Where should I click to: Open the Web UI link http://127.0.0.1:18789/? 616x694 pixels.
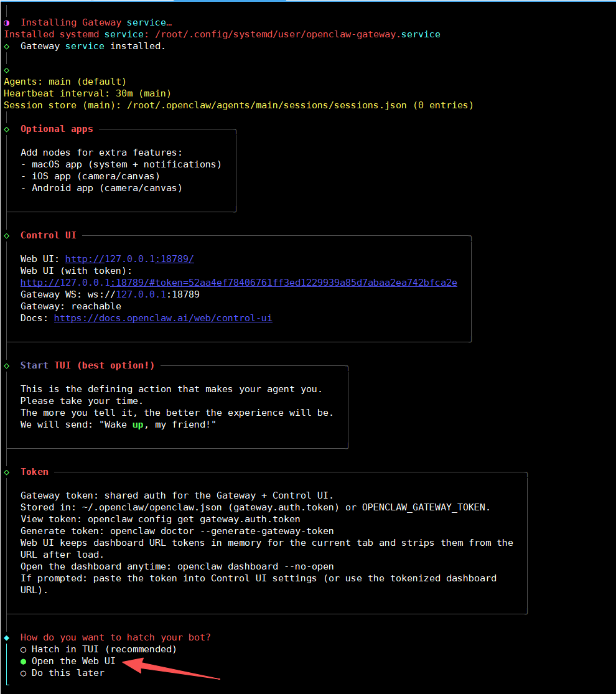(x=129, y=259)
